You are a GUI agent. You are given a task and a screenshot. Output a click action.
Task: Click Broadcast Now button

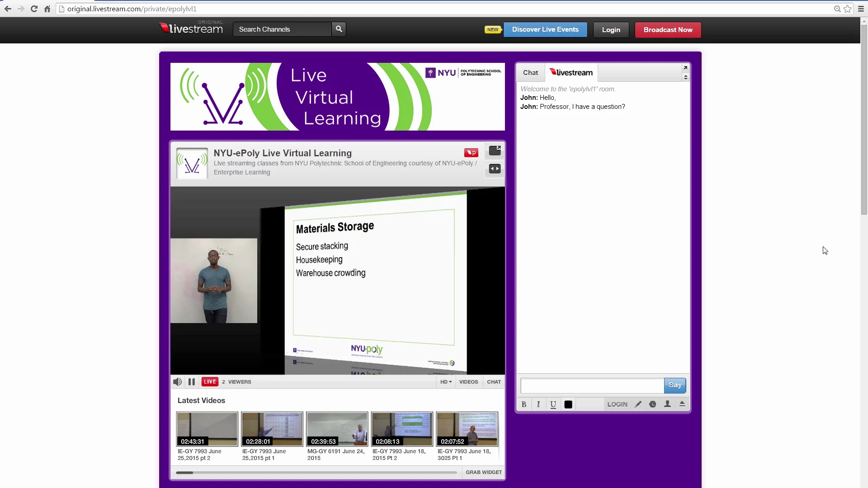pyautogui.click(x=668, y=30)
